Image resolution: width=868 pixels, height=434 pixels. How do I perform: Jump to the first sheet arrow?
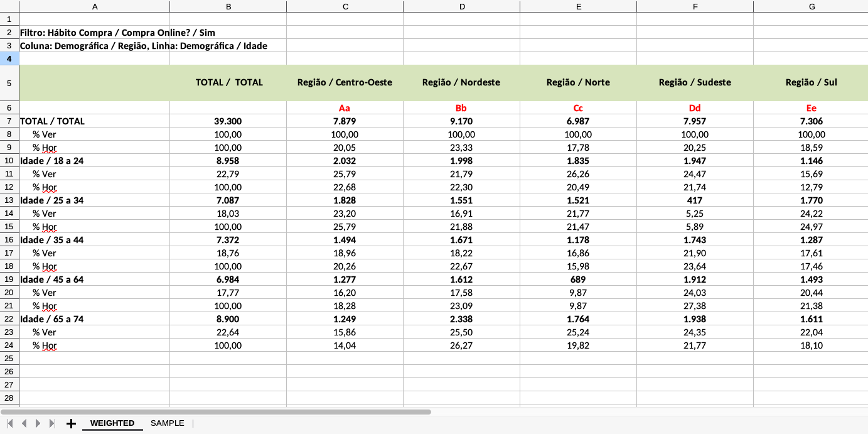[x=10, y=423]
